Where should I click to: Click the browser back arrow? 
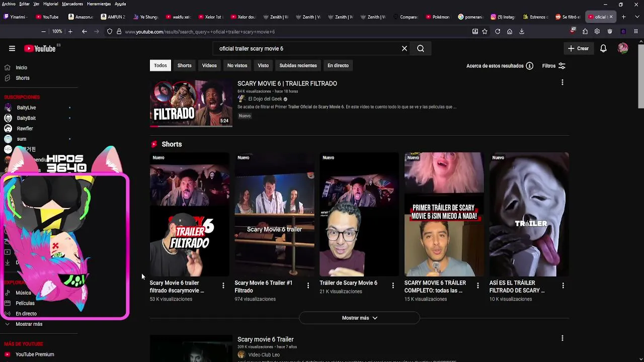point(85,31)
